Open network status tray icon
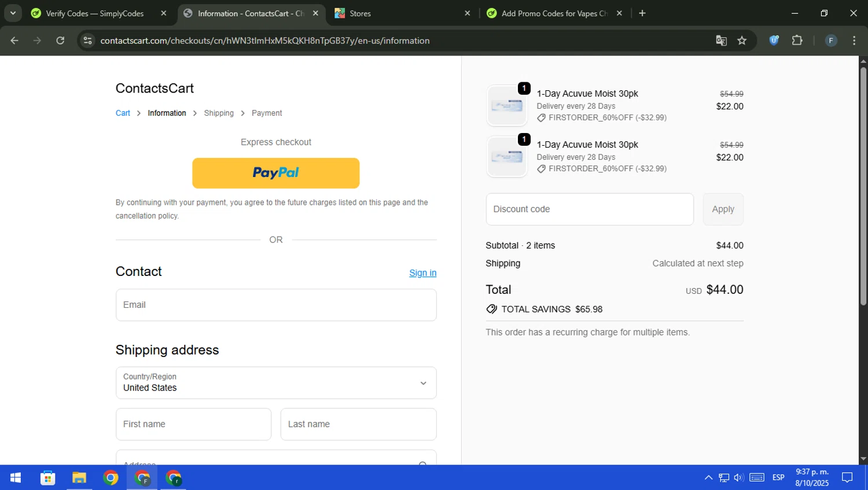The width and height of the screenshot is (868, 490). (x=724, y=478)
